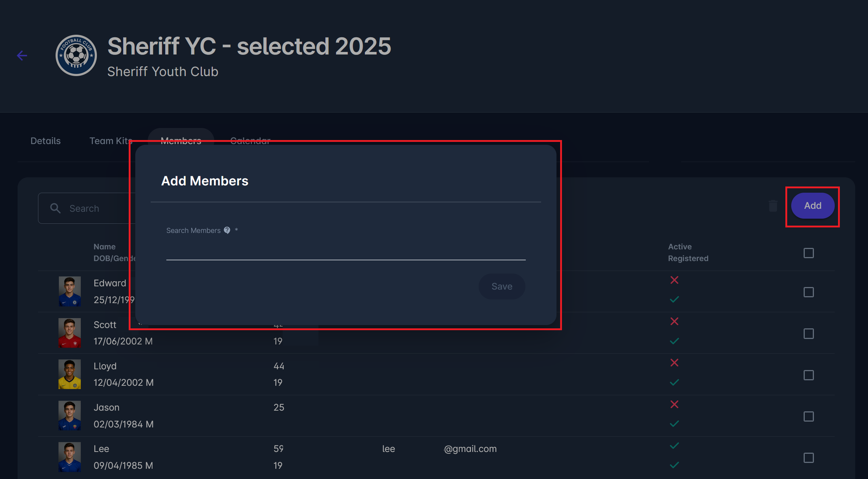Click the magnifier search icon

55,208
